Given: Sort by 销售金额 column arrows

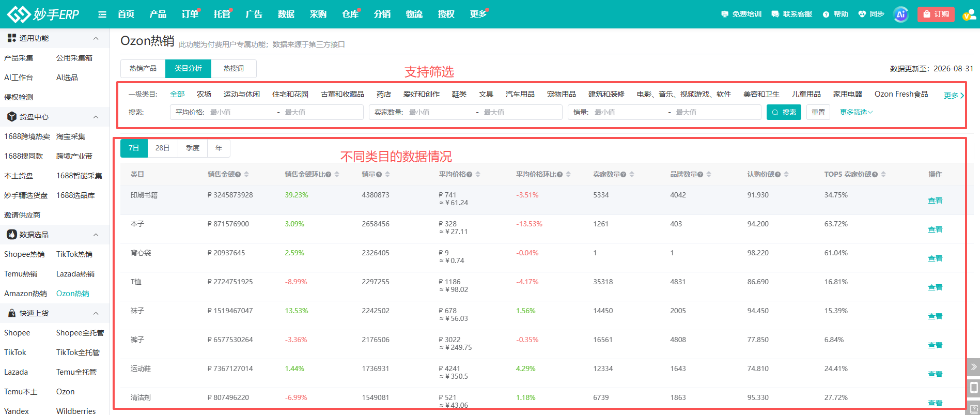Looking at the screenshot, I should [x=246, y=175].
